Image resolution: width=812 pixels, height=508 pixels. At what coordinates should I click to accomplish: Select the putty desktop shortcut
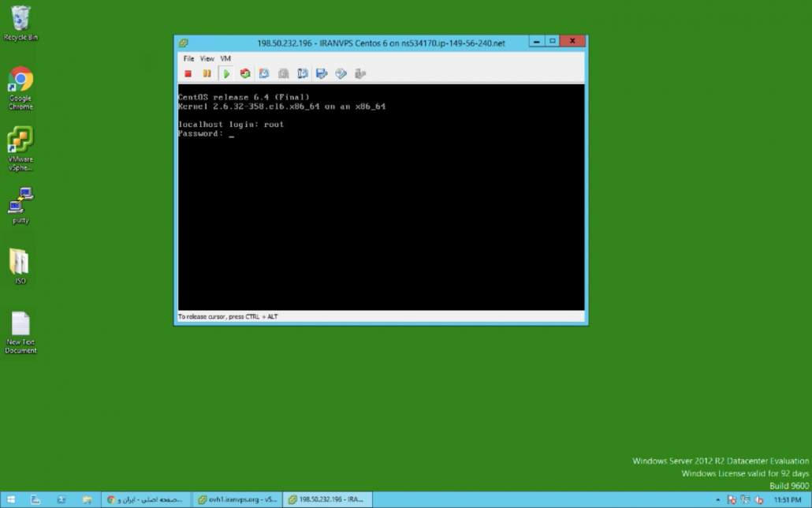pyautogui.click(x=20, y=204)
